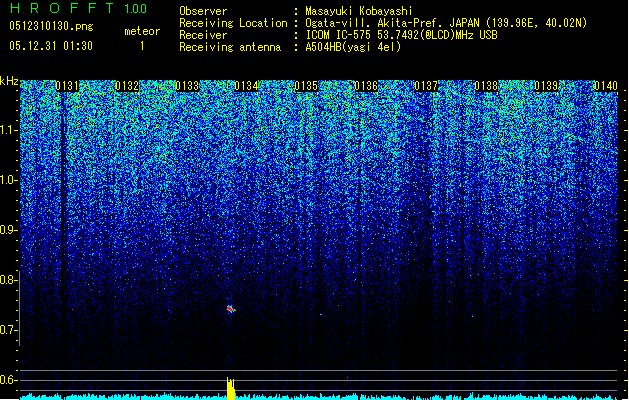Click the 'Receiving Location' label
629x400 pixels.
tap(233, 23)
